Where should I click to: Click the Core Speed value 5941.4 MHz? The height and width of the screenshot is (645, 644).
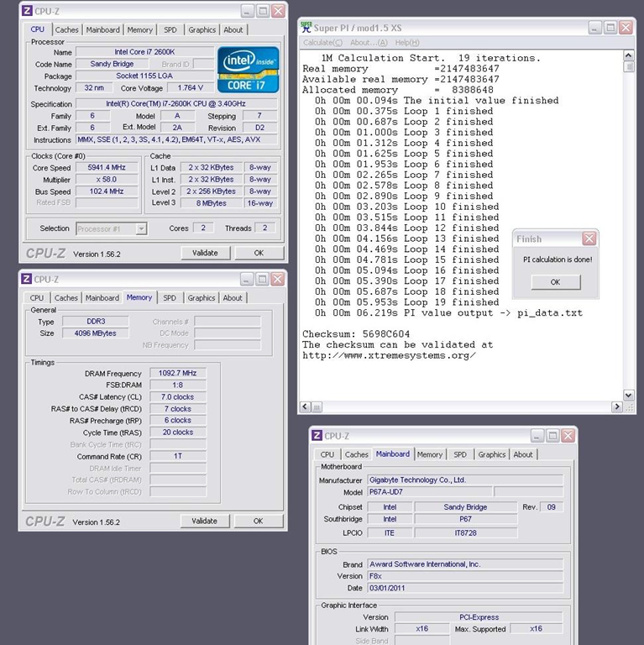click(x=107, y=167)
